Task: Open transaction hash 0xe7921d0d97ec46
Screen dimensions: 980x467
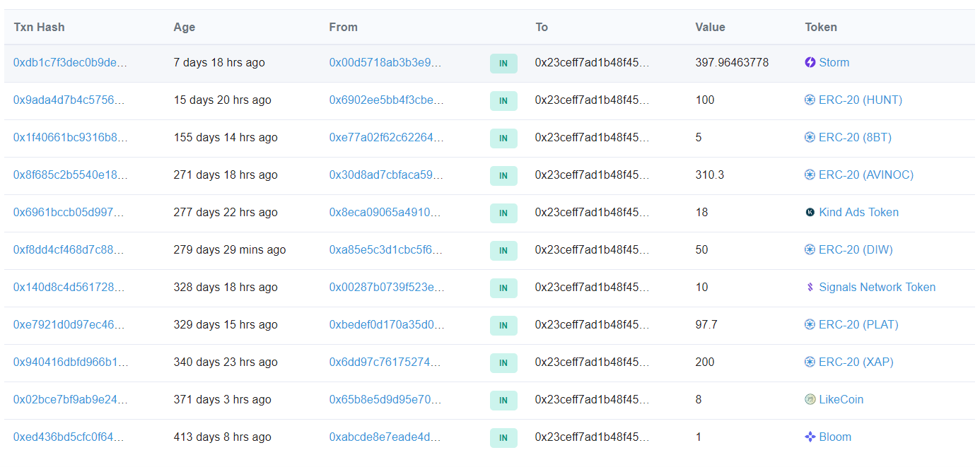Action: 69,324
